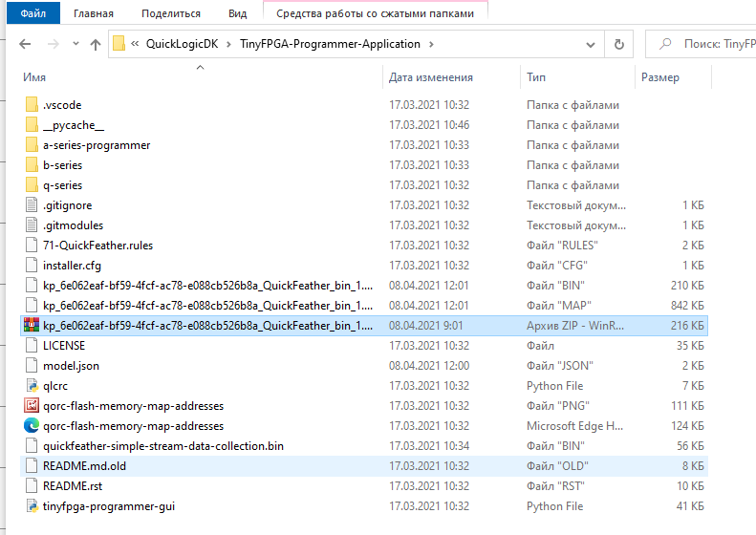The image size is (756, 535).
Task: Click TinyFPGA-Programmer-Application in address path
Action: tap(331, 44)
